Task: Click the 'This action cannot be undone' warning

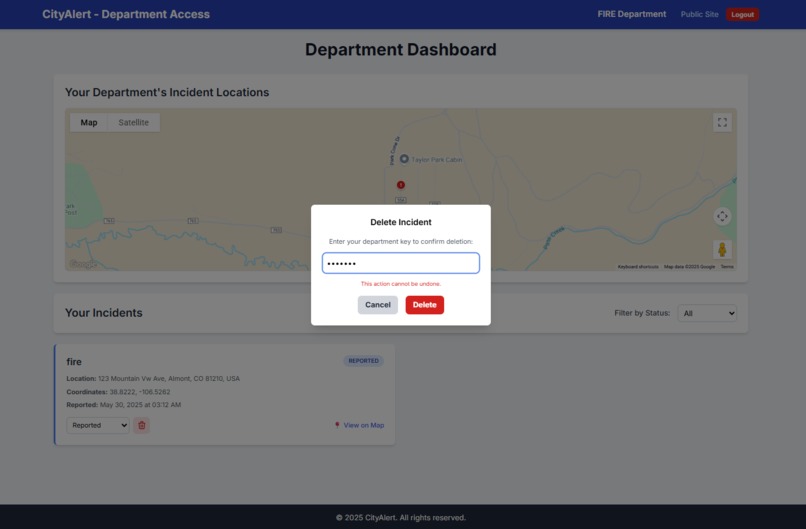Action: [400, 284]
